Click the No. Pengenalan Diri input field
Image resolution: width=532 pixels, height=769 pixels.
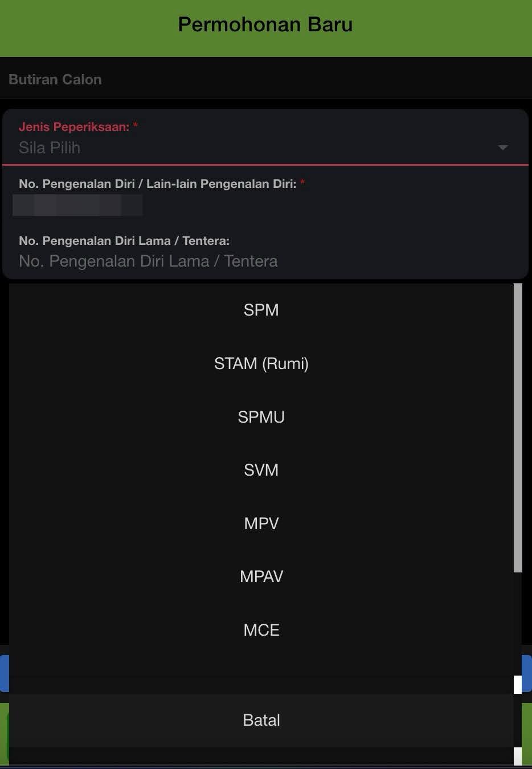(x=77, y=205)
